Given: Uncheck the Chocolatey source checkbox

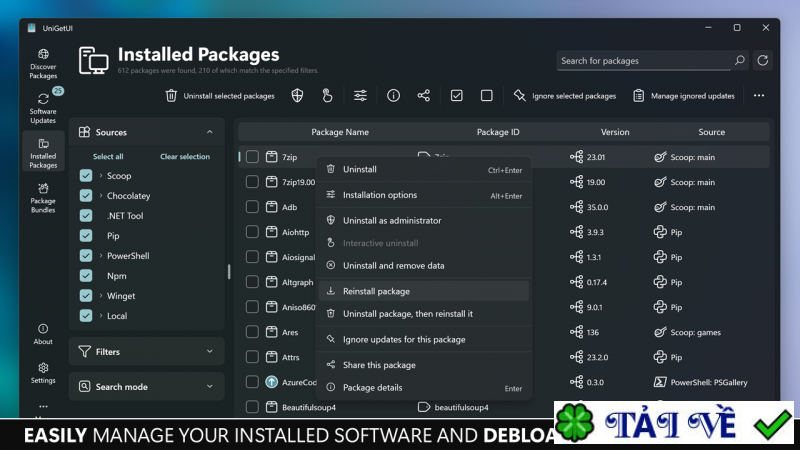Looking at the screenshot, I should [x=86, y=196].
